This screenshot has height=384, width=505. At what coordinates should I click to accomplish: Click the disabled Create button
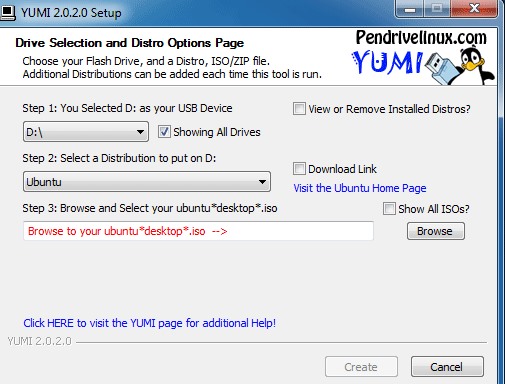pos(361,367)
